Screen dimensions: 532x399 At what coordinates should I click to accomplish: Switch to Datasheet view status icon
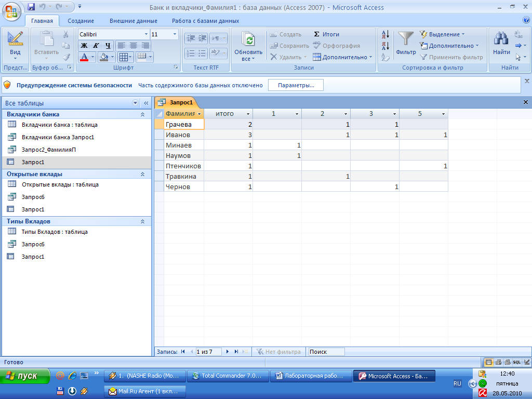488,362
